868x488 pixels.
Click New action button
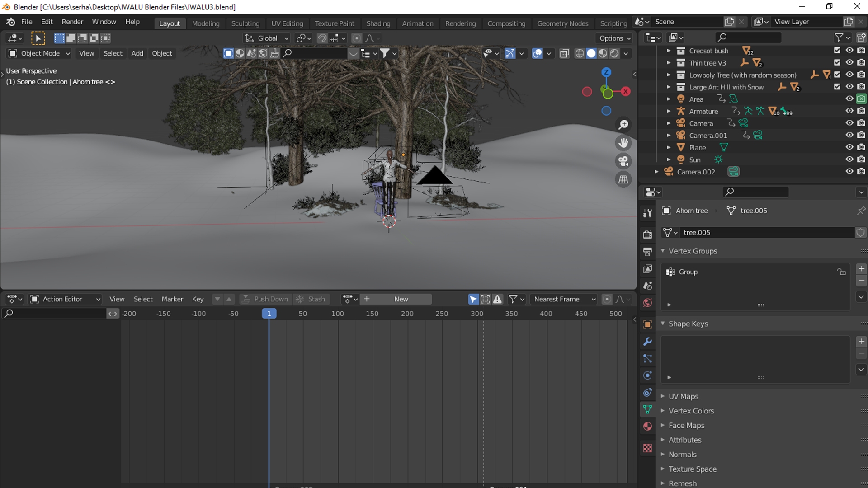tap(396, 299)
